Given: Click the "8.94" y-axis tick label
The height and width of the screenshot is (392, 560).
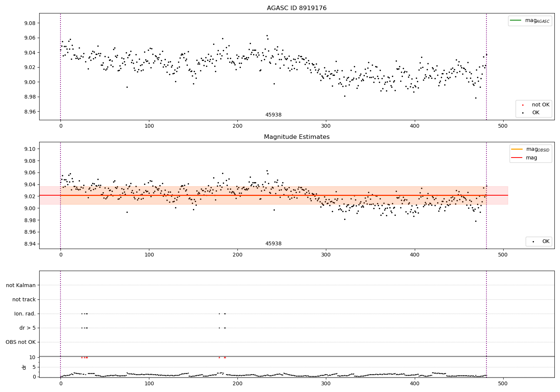Looking at the screenshot, I should (x=29, y=244).
